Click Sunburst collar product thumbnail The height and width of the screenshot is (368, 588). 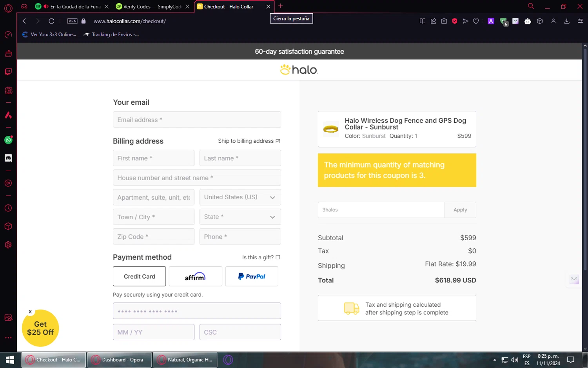coord(330,129)
